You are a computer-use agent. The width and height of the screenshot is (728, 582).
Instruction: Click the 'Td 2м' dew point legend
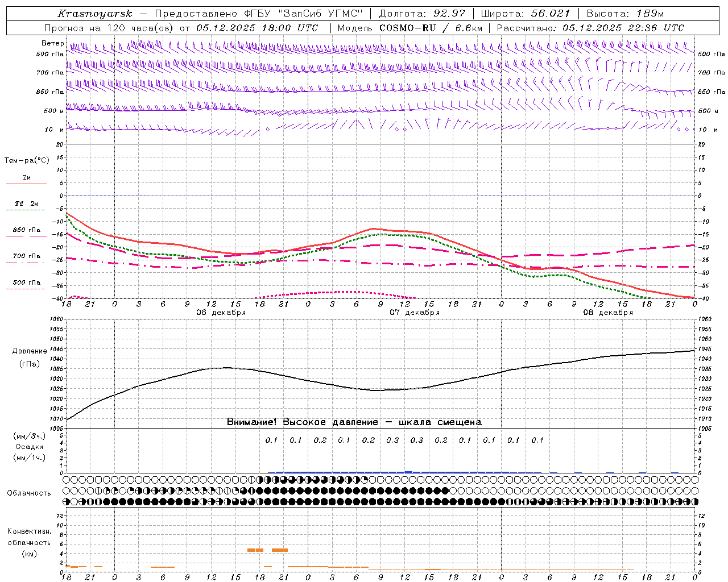26,203
